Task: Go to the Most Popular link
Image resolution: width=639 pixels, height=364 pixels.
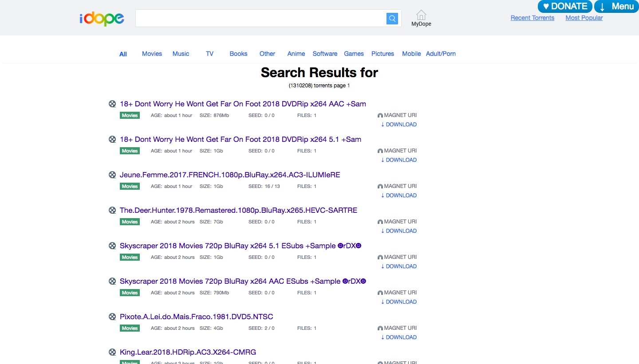Action: tap(584, 18)
